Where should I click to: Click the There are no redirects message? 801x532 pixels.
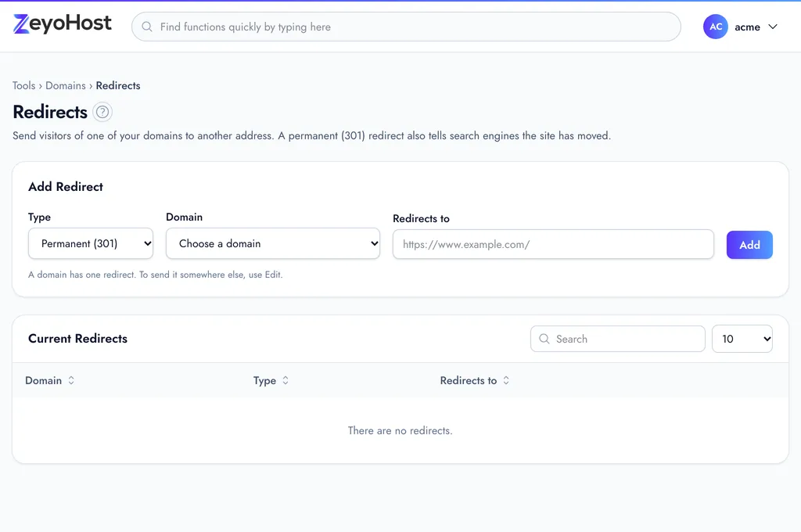(400, 430)
